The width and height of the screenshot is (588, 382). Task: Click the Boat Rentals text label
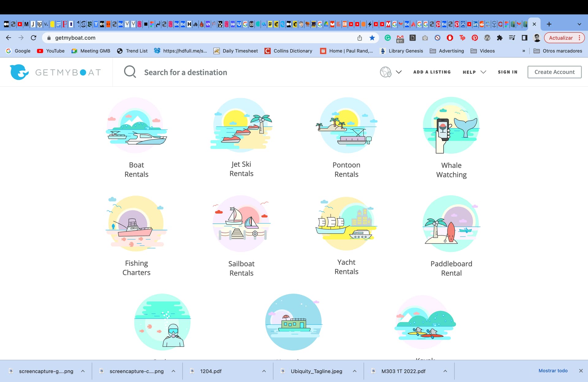pos(136,169)
